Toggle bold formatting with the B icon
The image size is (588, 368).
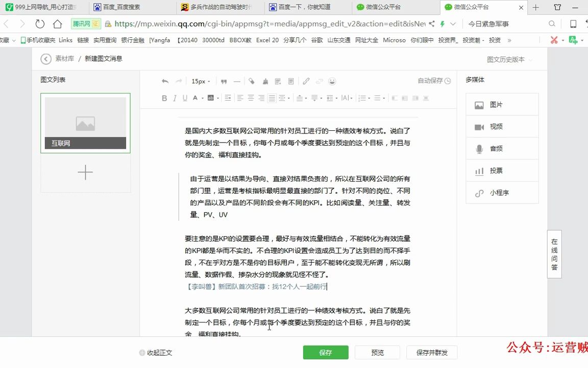click(163, 98)
